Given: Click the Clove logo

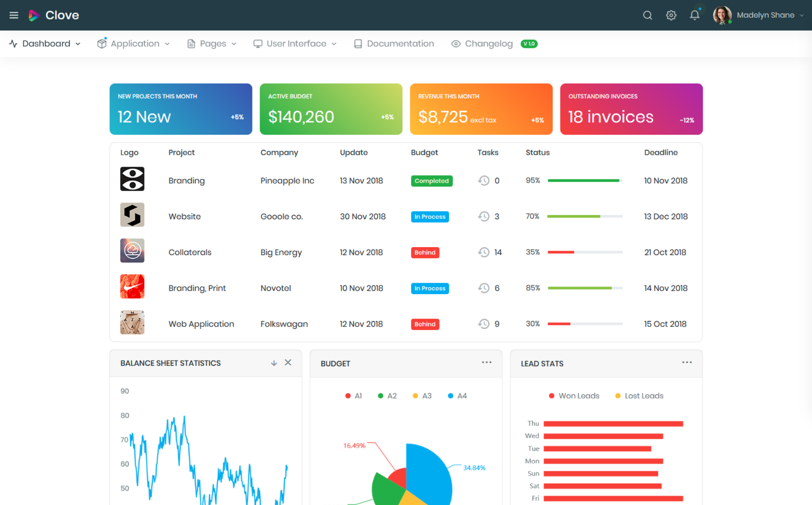Looking at the screenshot, I should click(x=53, y=15).
